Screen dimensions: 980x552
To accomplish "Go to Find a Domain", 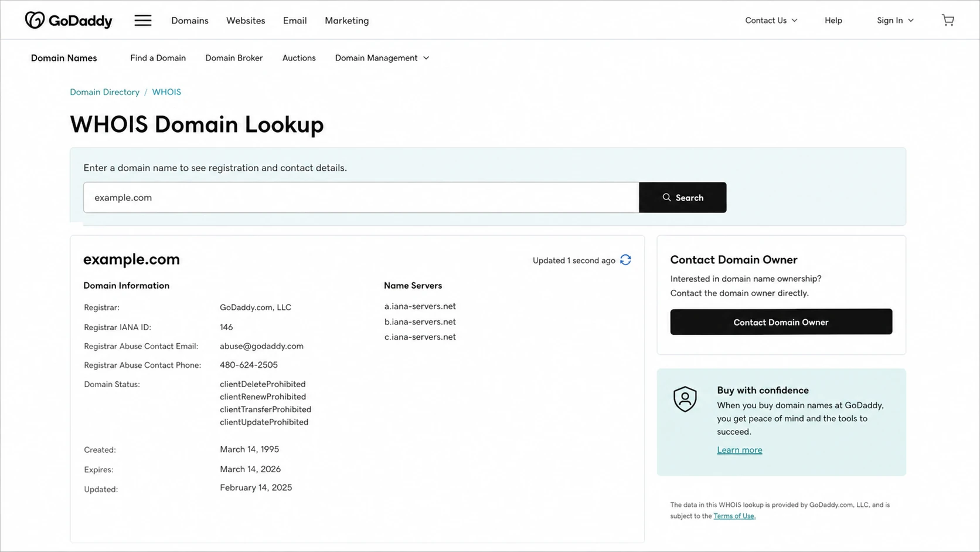I will coord(158,57).
